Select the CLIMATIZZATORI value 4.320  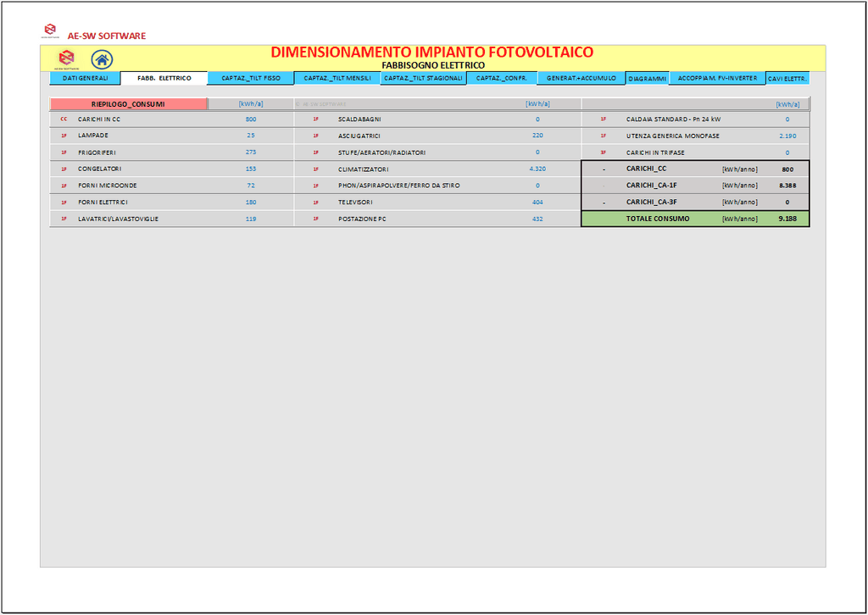[537, 169]
